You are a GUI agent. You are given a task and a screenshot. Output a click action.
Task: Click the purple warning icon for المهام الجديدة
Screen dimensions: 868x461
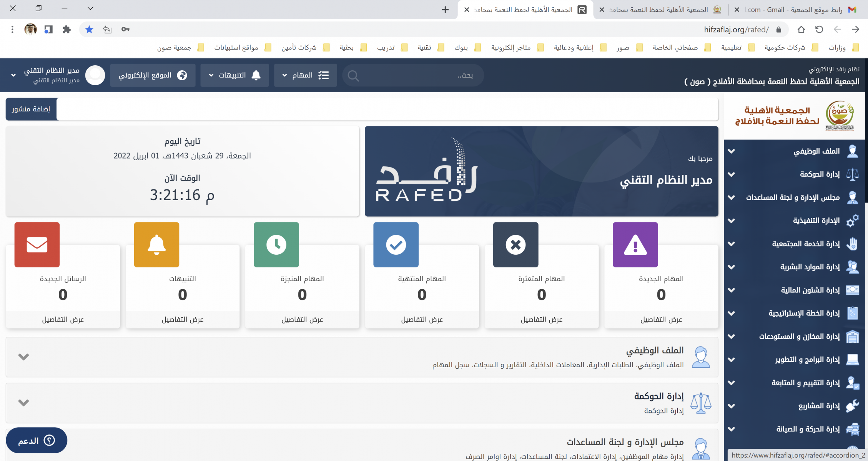coord(635,245)
